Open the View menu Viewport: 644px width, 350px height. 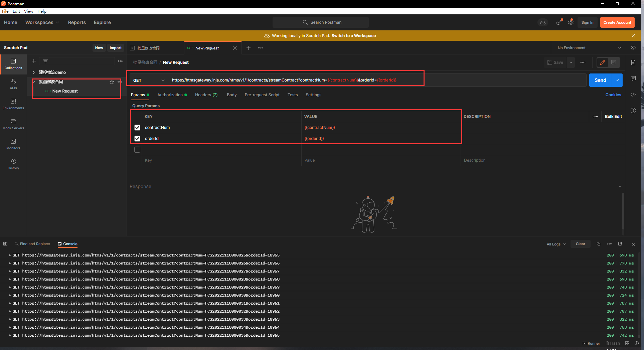pos(29,11)
